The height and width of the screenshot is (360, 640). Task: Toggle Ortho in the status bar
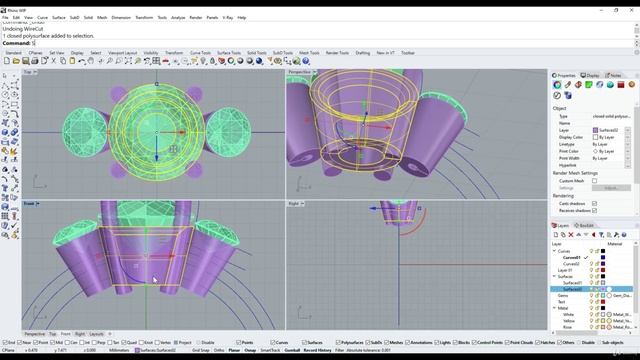[x=219, y=350]
